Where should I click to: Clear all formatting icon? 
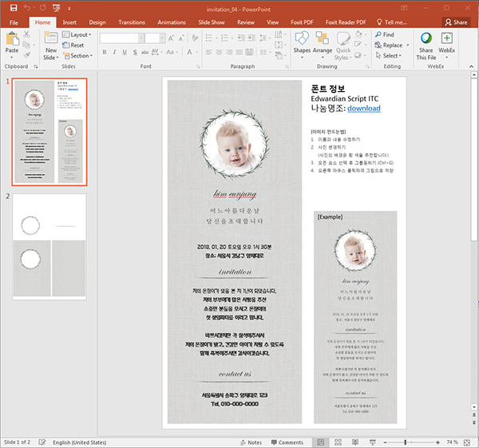pos(195,38)
